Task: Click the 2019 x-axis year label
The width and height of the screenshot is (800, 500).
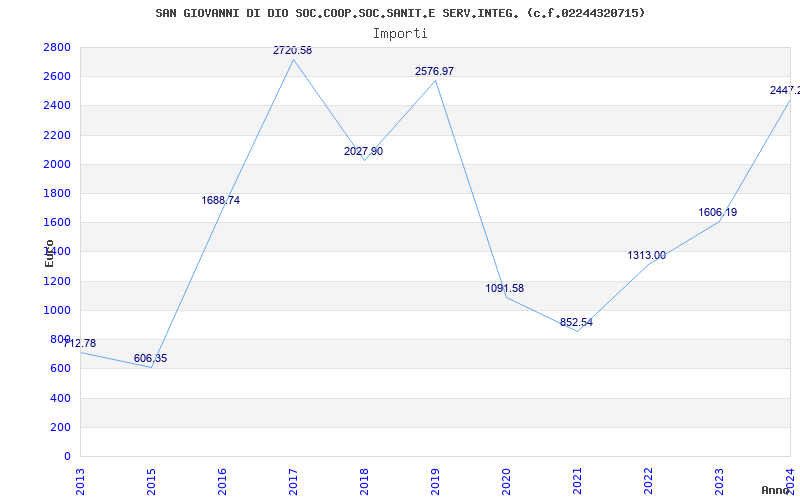Action: (x=435, y=482)
